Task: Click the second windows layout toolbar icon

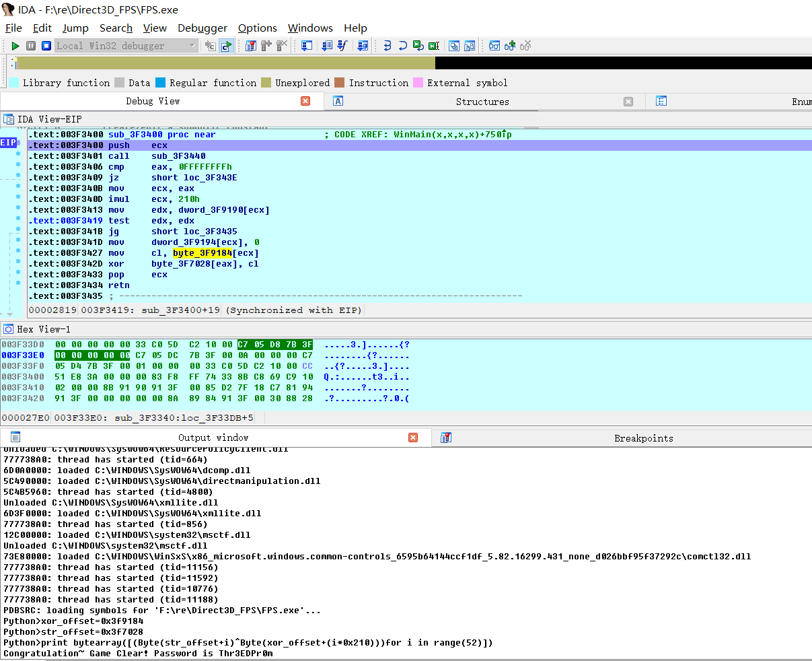Action: 470,46
